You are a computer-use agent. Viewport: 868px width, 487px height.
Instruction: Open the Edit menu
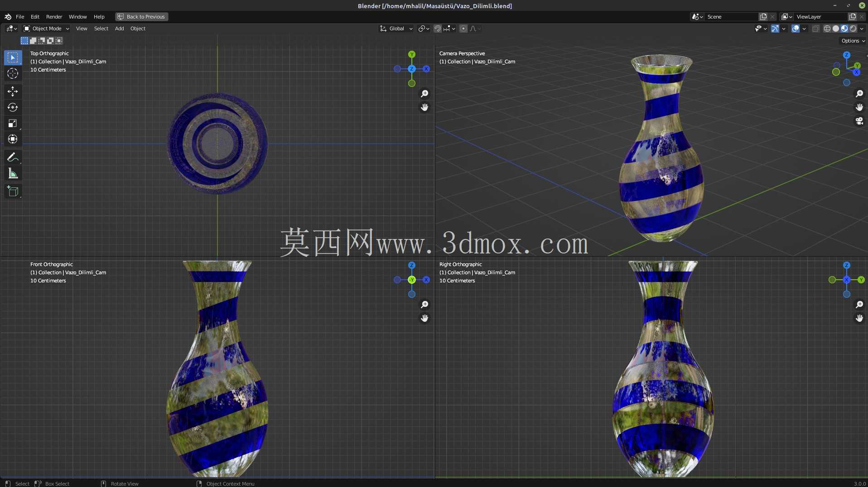click(x=35, y=17)
